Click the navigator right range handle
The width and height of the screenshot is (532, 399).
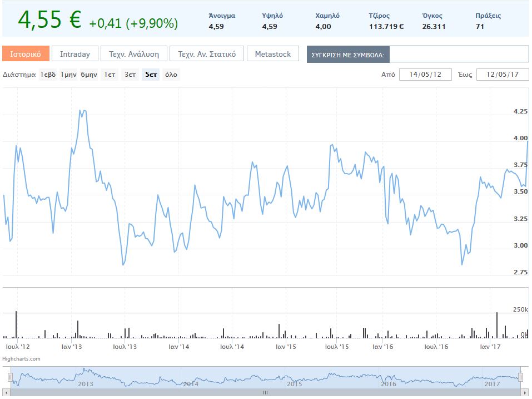tap(521, 377)
